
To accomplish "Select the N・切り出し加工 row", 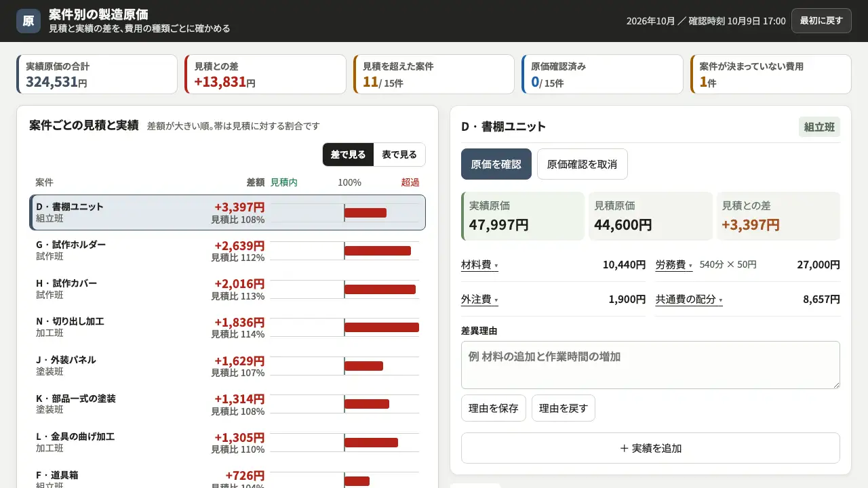I will (x=227, y=327).
